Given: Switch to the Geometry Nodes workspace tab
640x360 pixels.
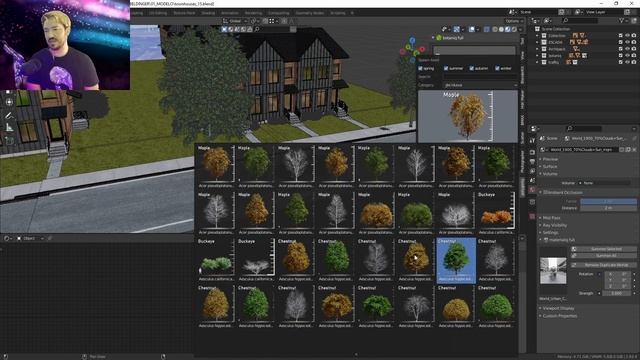Looking at the screenshot, I should (310, 13).
